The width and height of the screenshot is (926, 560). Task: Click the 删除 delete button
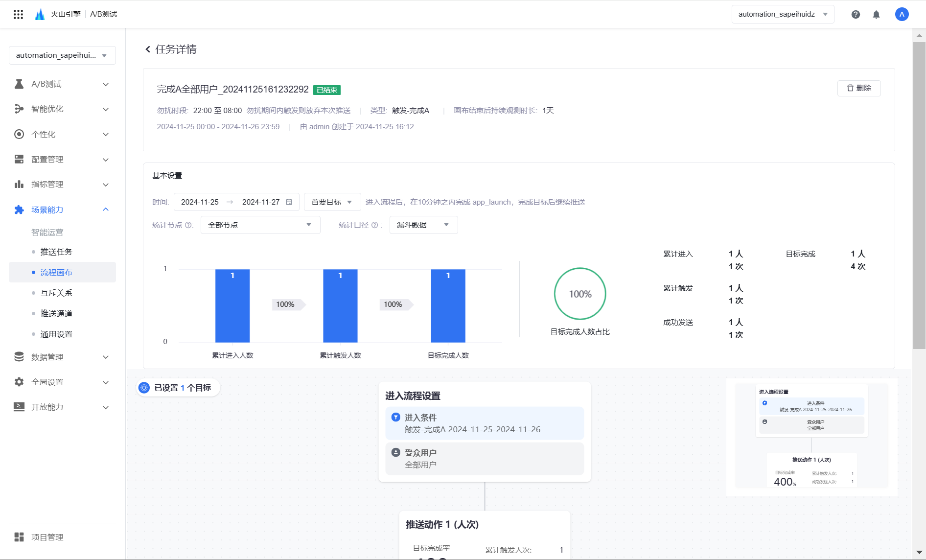click(859, 88)
